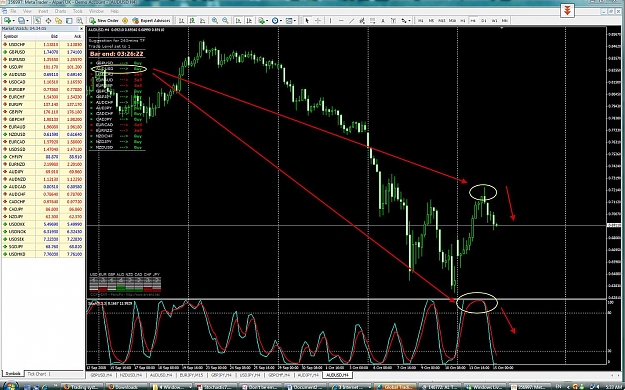Open the Global Trad... taskbar item
Screen dimensions: 625x390
pos(395,387)
